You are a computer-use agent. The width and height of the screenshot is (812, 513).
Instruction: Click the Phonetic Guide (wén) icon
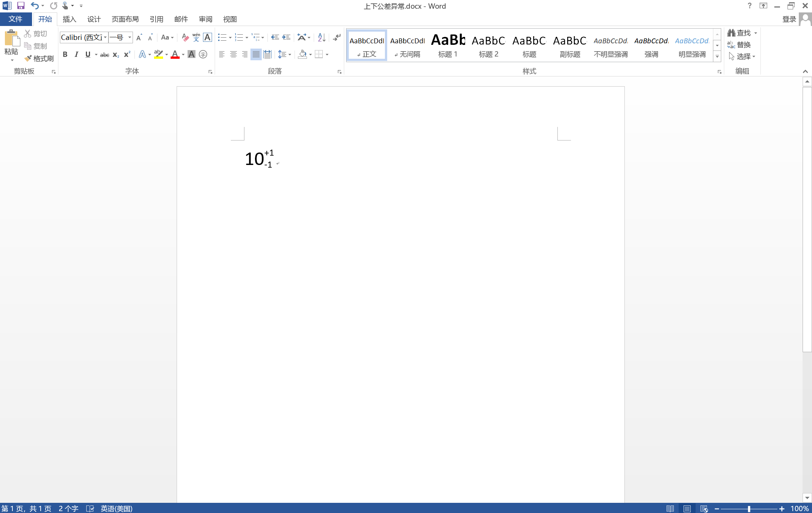pyautogui.click(x=196, y=37)
